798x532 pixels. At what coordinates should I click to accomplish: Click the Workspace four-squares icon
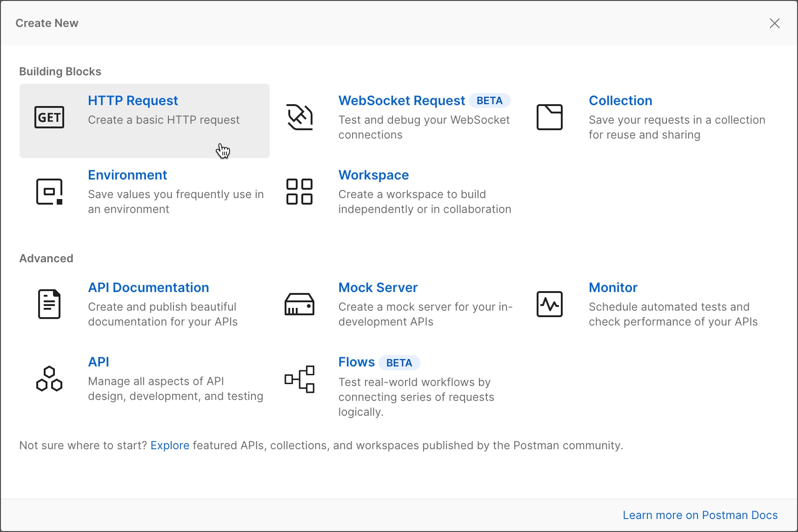click(299, 192)
